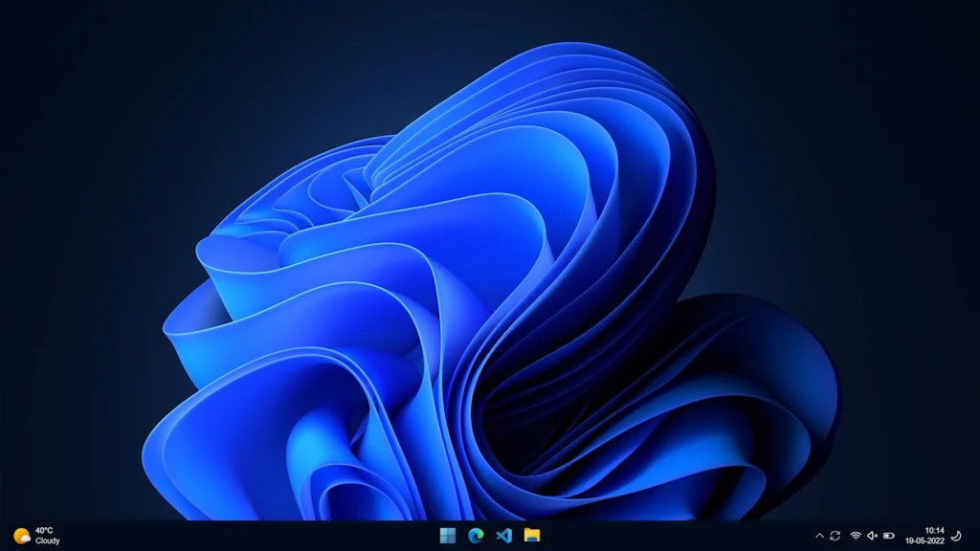This screenshot has width=980, height=551.
Task: Expand hidden tray icons with the chevron
Action: click(819, 535)
